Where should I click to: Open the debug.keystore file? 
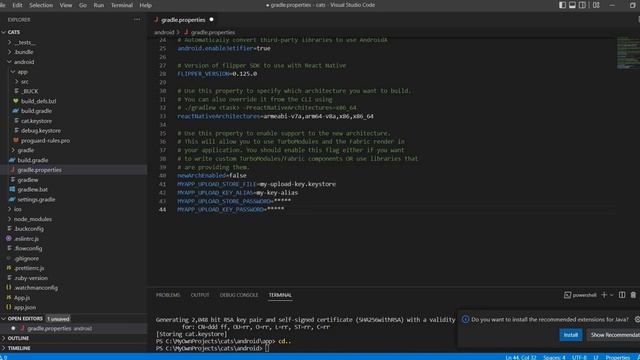(41, 131)
